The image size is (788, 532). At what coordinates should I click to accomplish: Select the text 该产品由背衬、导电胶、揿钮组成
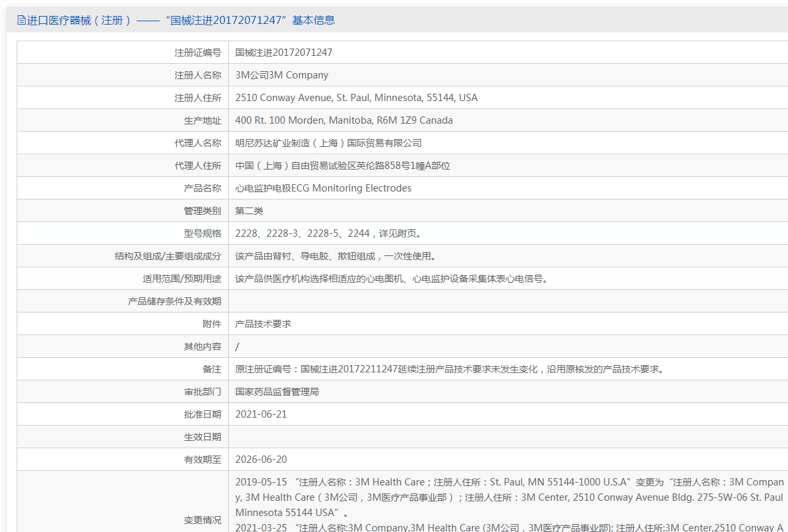click(x=335, y=256)
